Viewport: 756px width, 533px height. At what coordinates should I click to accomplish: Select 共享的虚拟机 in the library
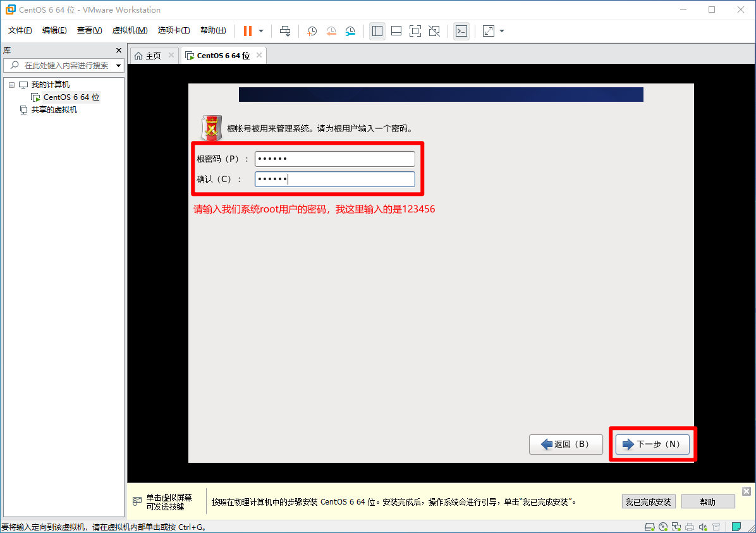(54, 110)
